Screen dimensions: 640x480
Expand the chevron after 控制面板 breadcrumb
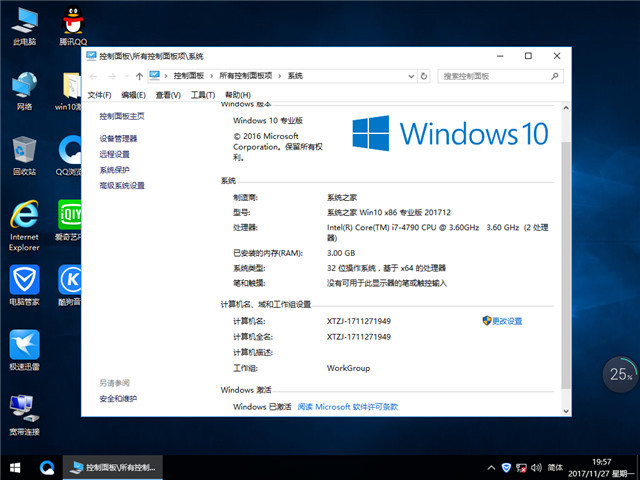[211, 76]
